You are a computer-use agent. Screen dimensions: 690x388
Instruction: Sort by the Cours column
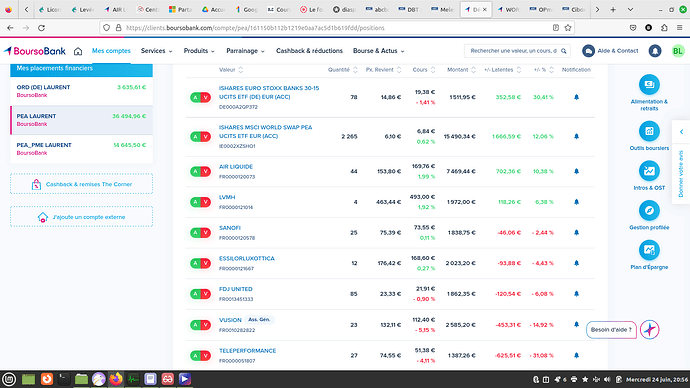(x=424, y=70)
